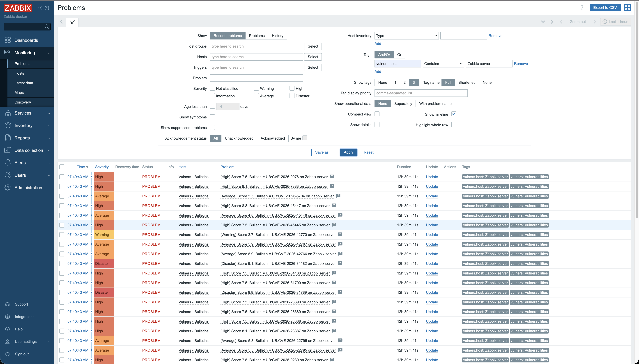
Task: Uncheck Show timeline checkbox
Action: click(454, 114)
